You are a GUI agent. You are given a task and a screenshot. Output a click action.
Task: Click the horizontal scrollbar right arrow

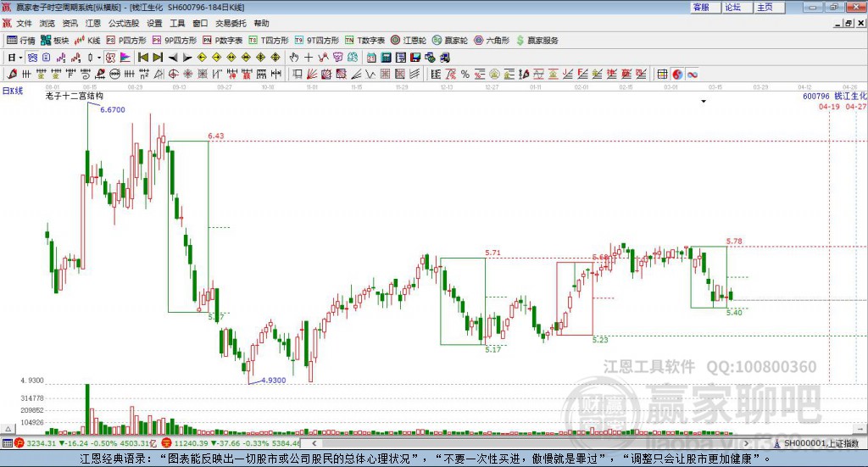pos(746,443)
